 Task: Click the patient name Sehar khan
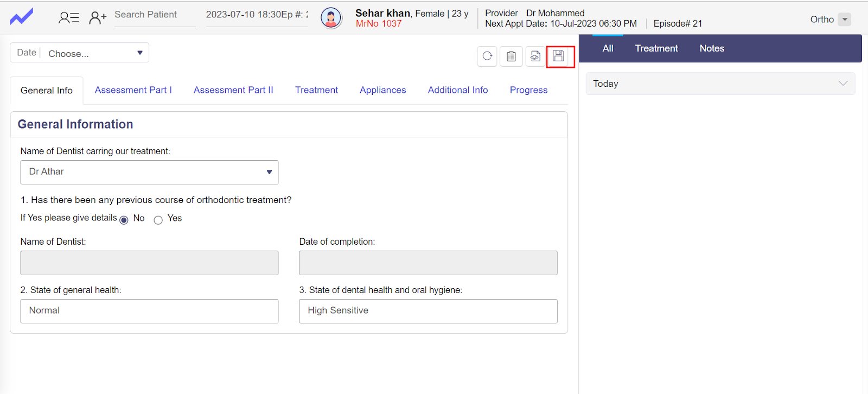[x=382, y=13]
